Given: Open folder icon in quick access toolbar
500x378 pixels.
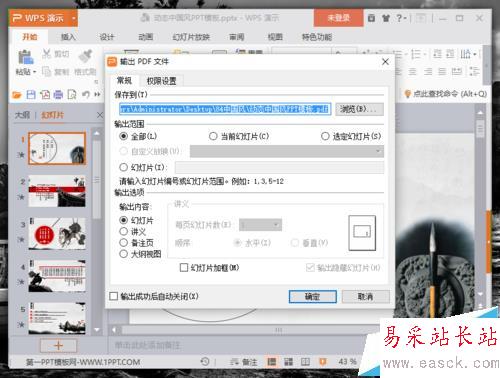Looking at the screenshot, I should tap(17, 95).
